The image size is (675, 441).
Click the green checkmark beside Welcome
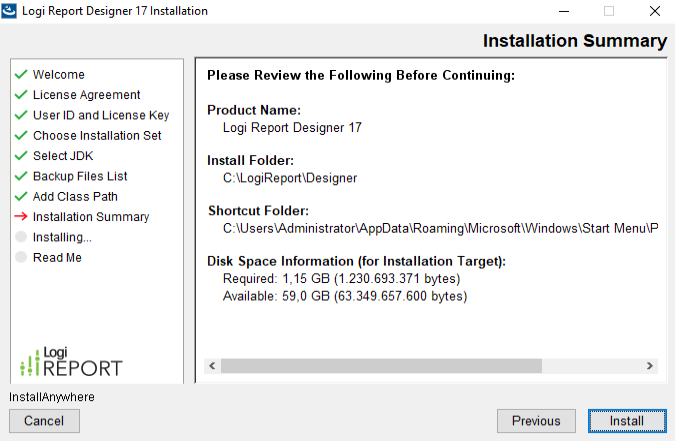20,75
